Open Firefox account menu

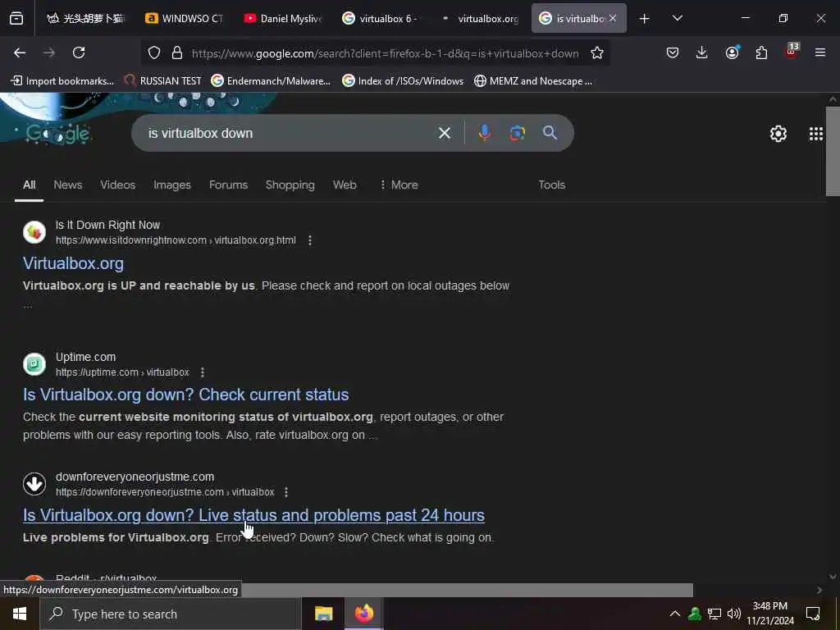(732, 52)
